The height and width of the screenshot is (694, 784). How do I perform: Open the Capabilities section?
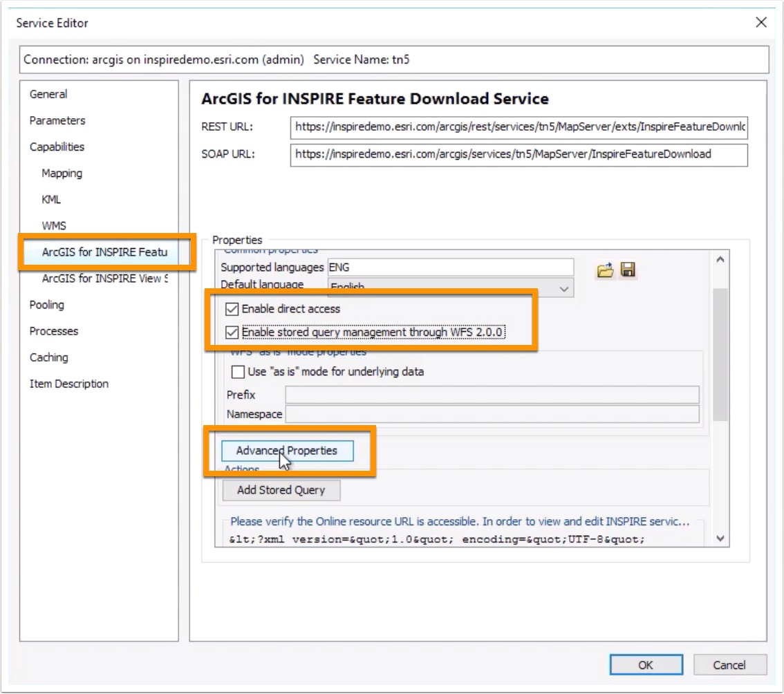pyautogui.click(x=57, y=147)
